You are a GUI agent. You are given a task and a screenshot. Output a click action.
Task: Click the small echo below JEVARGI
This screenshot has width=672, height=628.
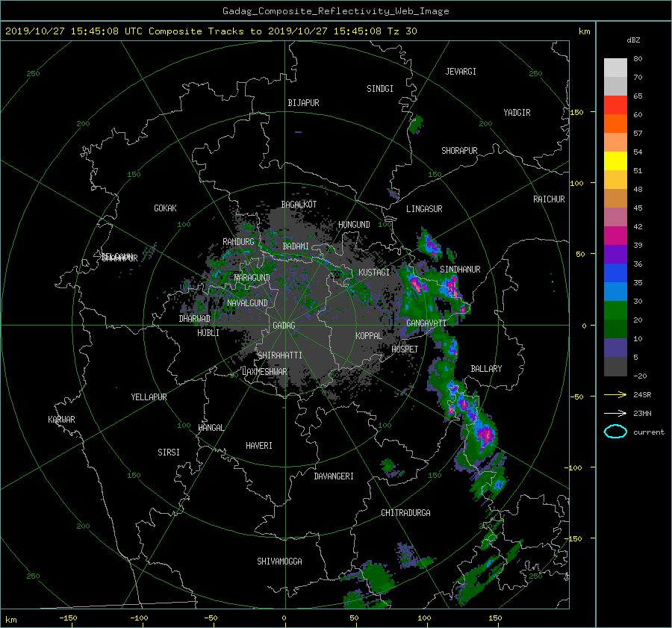pos(416,123)
